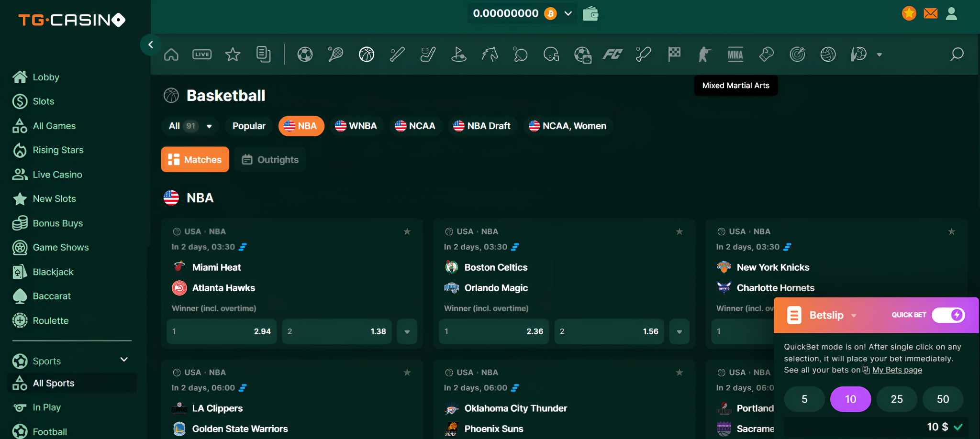Open the search magnifier
This screenshot has width=980, height=439.
click(957, 54)
